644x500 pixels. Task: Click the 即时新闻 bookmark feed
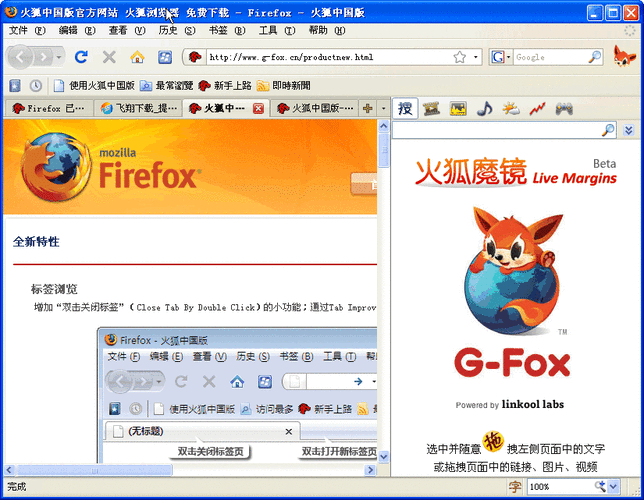tap(283, 86)
